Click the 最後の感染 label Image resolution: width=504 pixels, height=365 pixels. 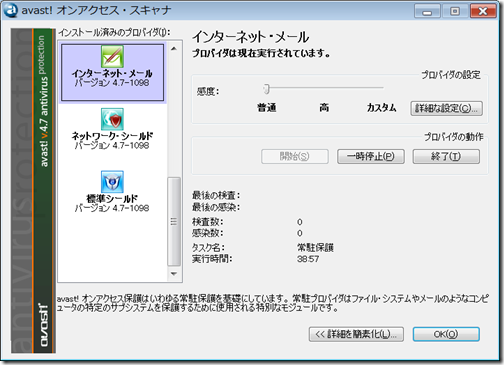coord(216,207)
